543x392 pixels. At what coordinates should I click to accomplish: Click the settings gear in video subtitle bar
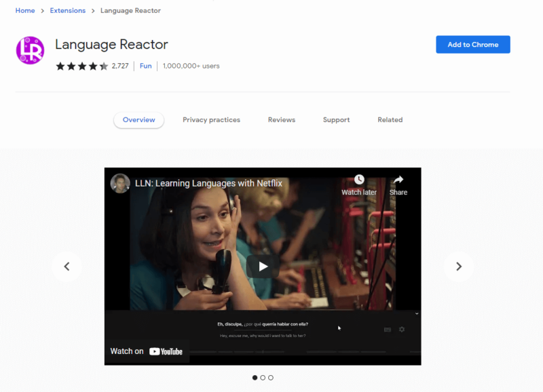tap(402, 330)
